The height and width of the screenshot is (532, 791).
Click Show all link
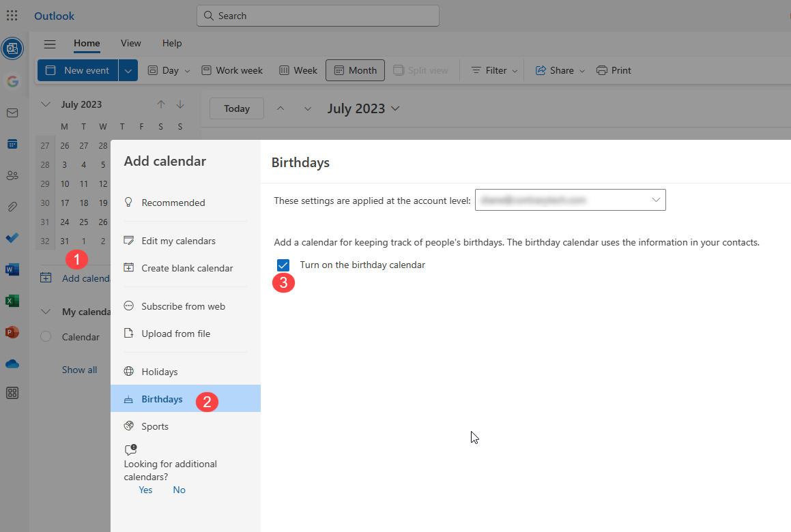click(79, 370)
